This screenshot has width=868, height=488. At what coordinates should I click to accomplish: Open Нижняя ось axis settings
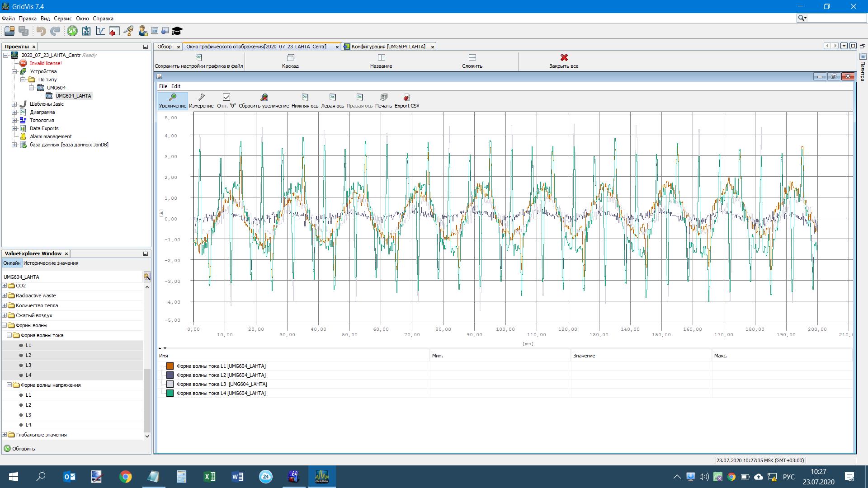[305, 100]
